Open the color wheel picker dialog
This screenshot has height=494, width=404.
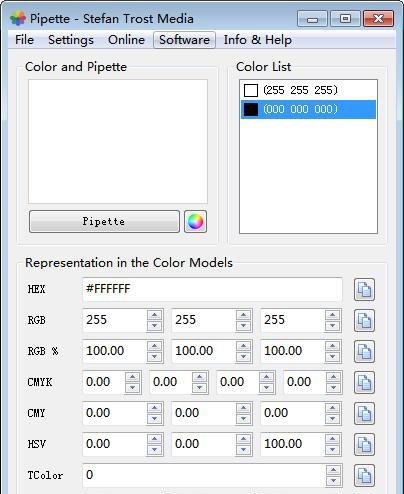(x=195, y=221)
